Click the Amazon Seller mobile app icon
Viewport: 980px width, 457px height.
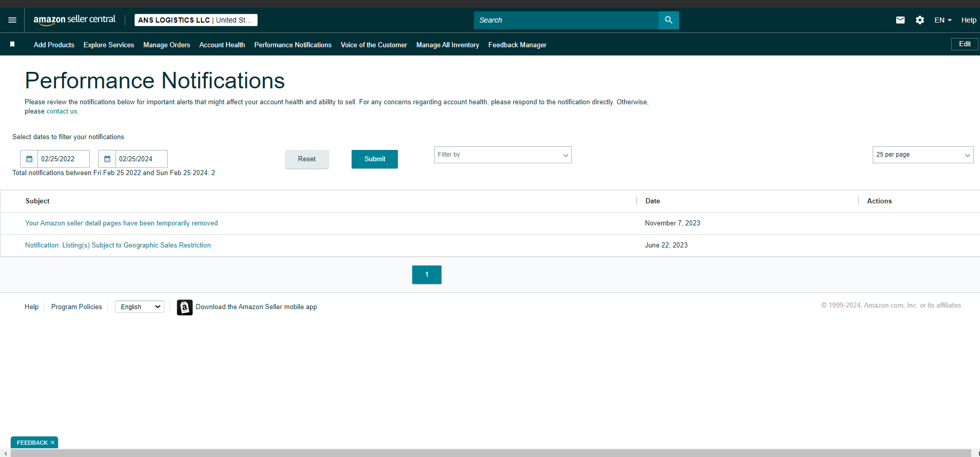coord(185,307)
